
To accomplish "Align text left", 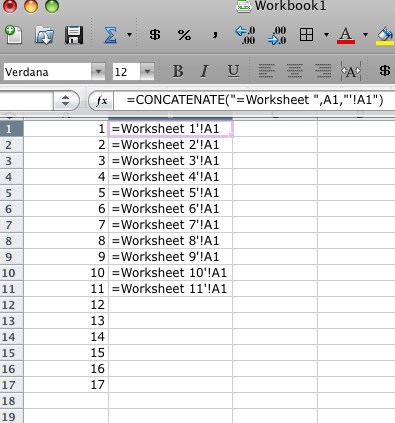I will (266, 71).
